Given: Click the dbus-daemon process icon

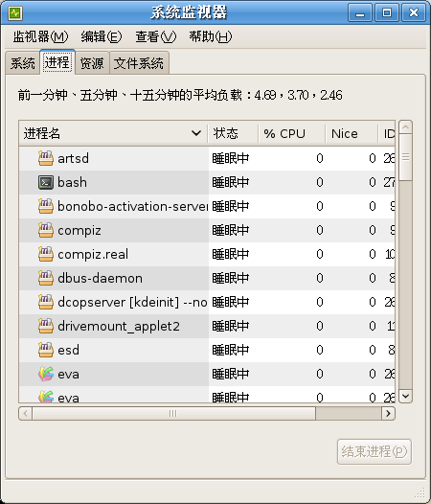Looking at the screenshot, I should (46, 278).
